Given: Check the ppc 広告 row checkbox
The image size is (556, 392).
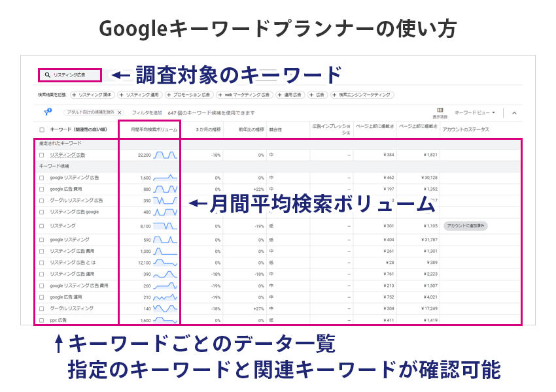Looking at the screenshot, I should coord(42,320).
